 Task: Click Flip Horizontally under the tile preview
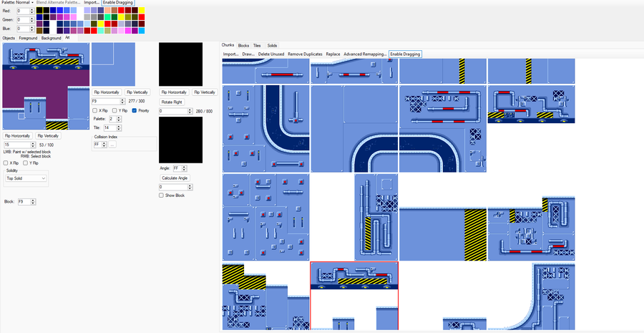(174, 92)
